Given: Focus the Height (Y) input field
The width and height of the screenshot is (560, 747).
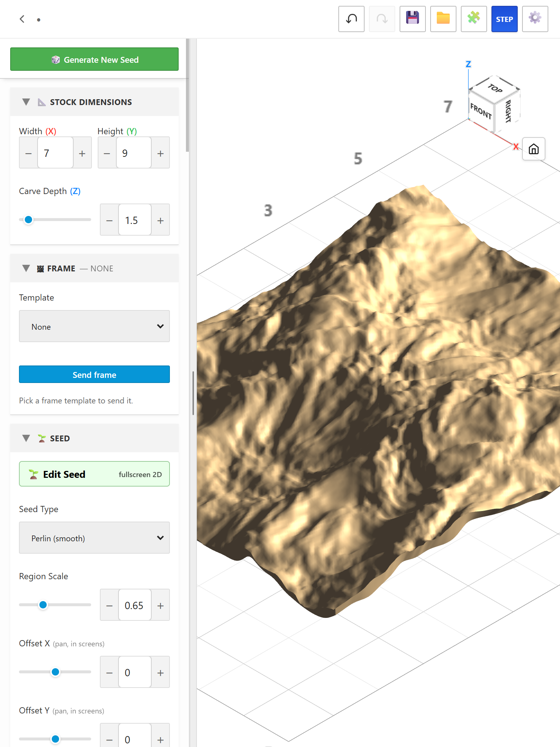Looking at the screenshot, I should 134,153.
